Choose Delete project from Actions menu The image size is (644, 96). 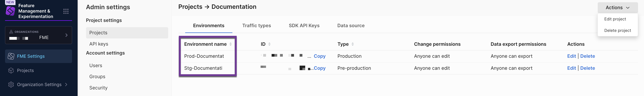[617, 31]
